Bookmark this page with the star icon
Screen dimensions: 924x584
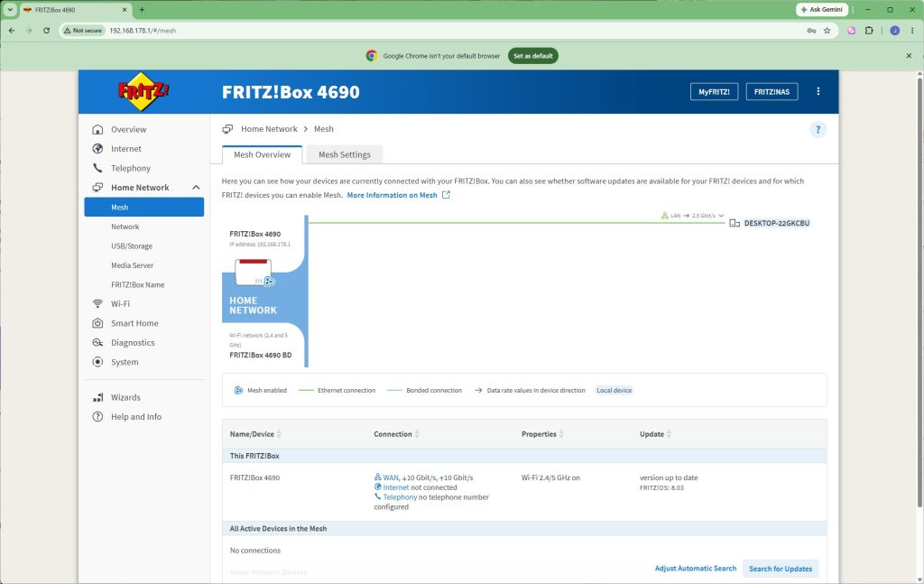coord(827,31)
